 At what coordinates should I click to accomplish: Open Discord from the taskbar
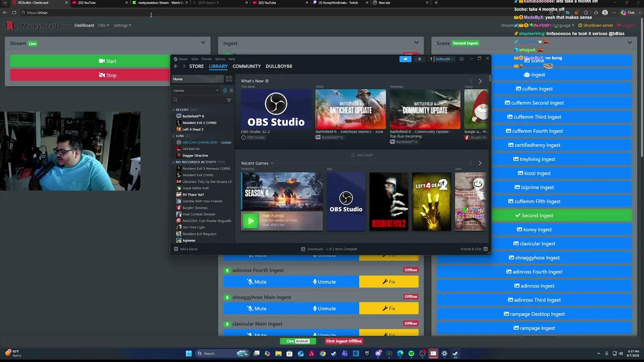coord(378,353)
